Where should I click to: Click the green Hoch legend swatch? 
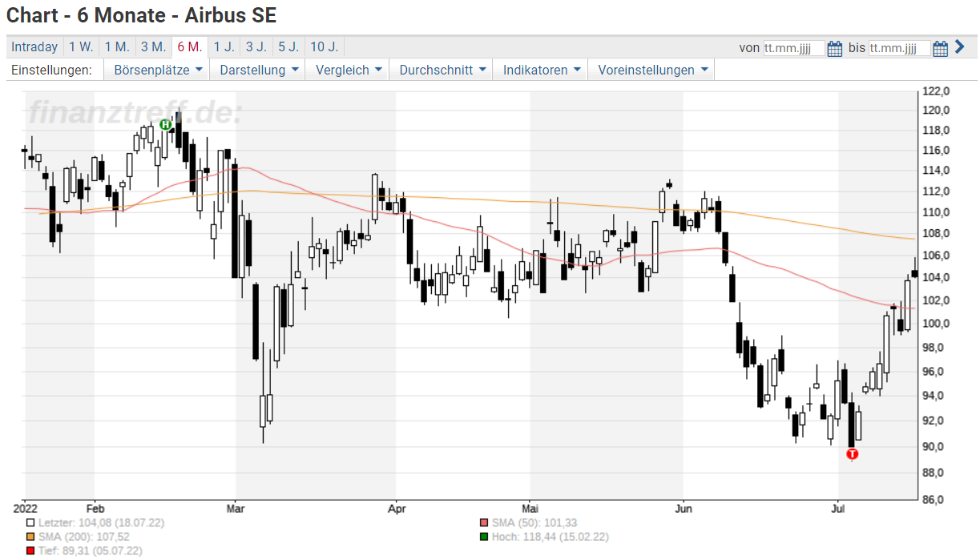[484, 536]
